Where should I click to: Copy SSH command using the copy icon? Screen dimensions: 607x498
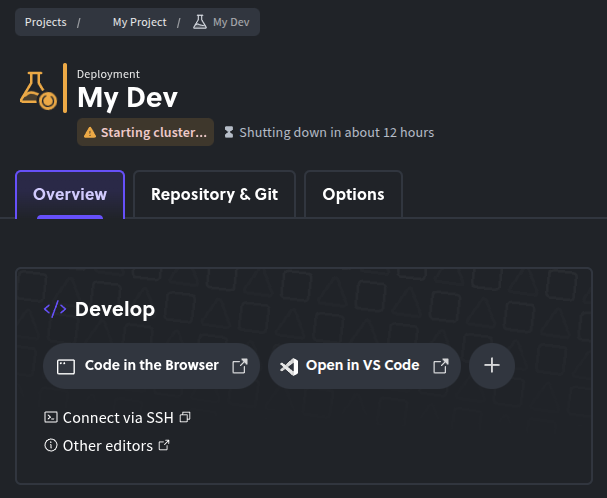(x=185, y=417)
